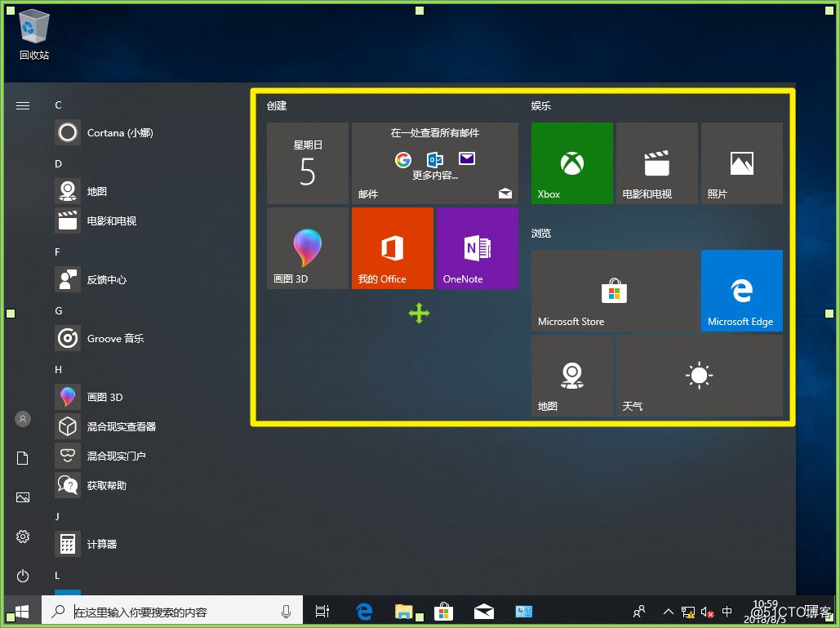Image resolution: width=840 pixels, height=628 pixels.
Task: Launch the Microsoft Edge tile
Action: tap(742, 291)
